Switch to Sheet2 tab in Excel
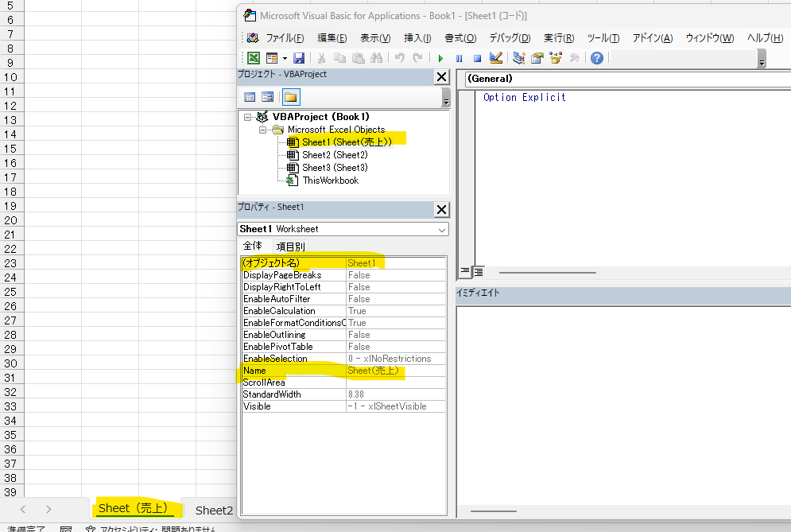Image resolution: width=791 pixels, height=532 pixels. [214, 511]
